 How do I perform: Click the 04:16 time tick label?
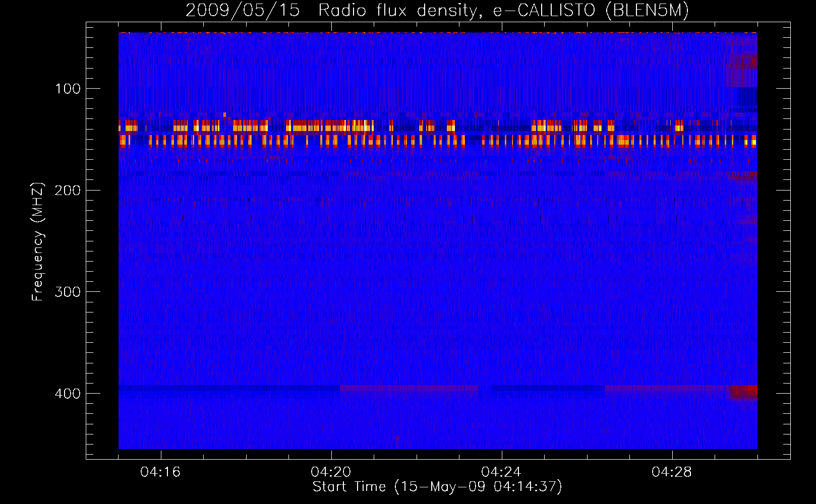(x=160, y=472)
